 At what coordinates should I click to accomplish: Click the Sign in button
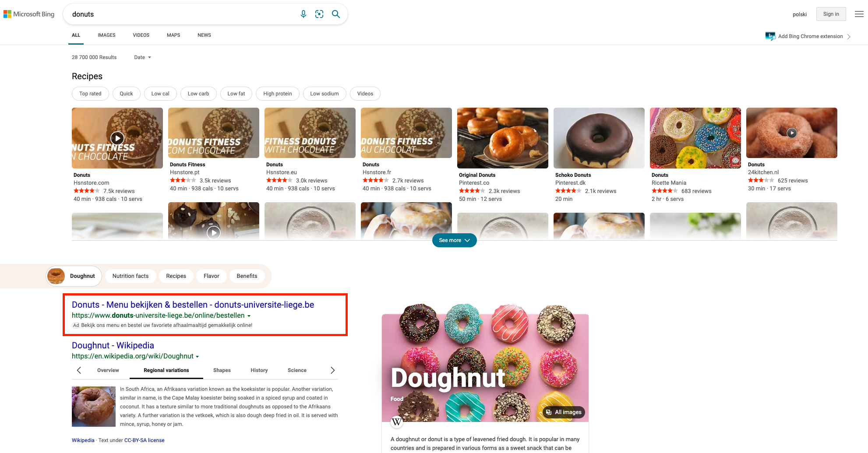[x=831, y=14]
